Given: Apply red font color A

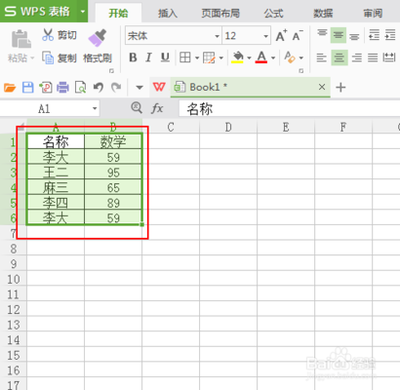Looking at the screenshot, I should [261, 57].
